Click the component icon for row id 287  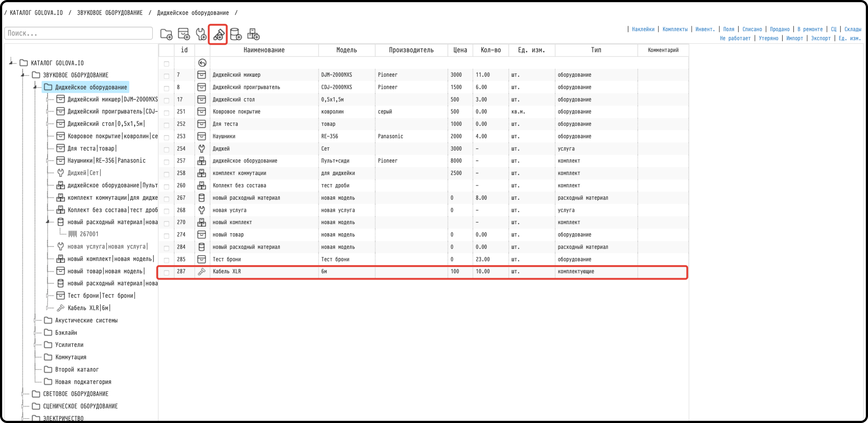[x=202, y=272]
